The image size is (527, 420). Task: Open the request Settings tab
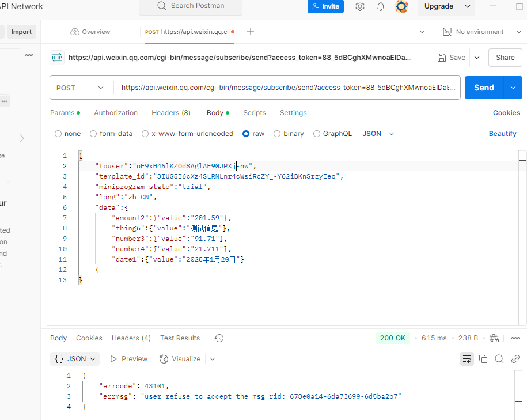(293, 113)
